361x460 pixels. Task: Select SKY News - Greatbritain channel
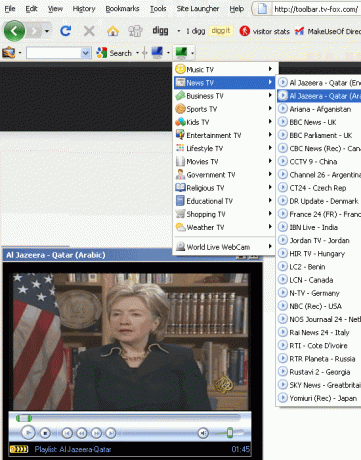coord(319,385)
